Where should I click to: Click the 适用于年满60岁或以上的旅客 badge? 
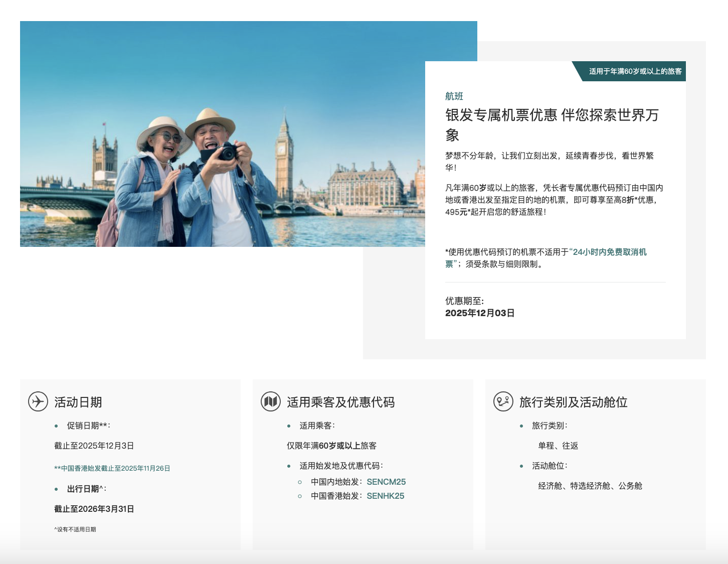[635, 71]
